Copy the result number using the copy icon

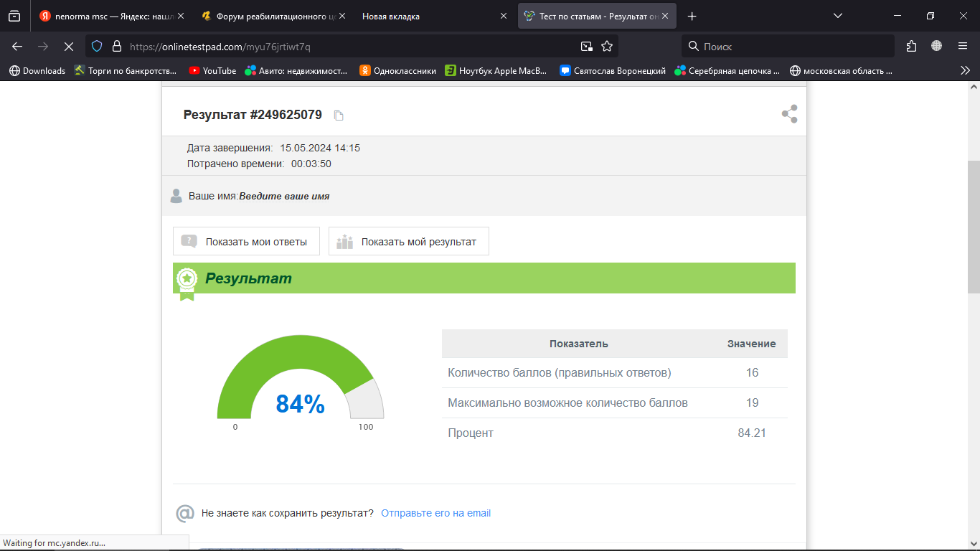point(339,116)
